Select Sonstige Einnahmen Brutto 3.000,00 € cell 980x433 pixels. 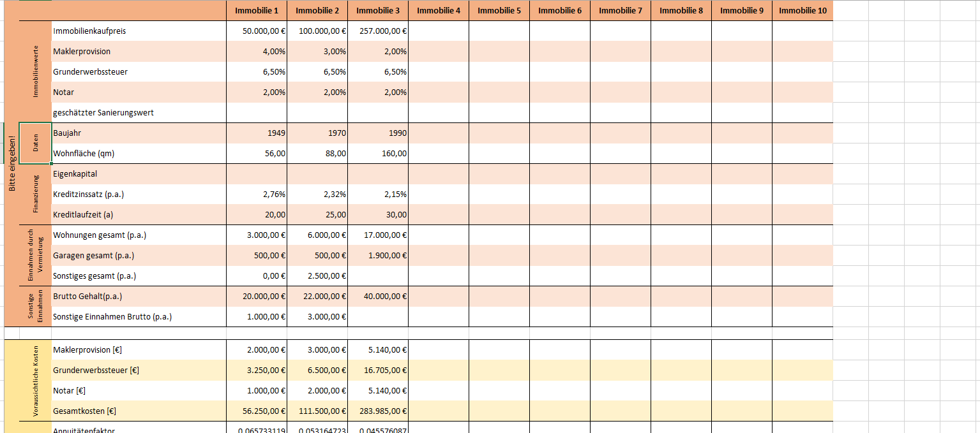[x=317, y=316]
